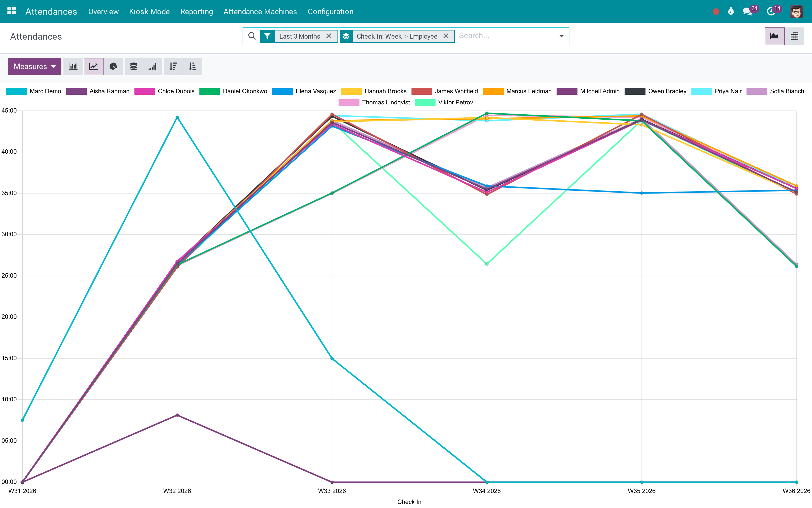The height and width of the screenshot is (508, 812).
Task: Switch to graph view
Action: pyautogui.click(x=774, y=36)
